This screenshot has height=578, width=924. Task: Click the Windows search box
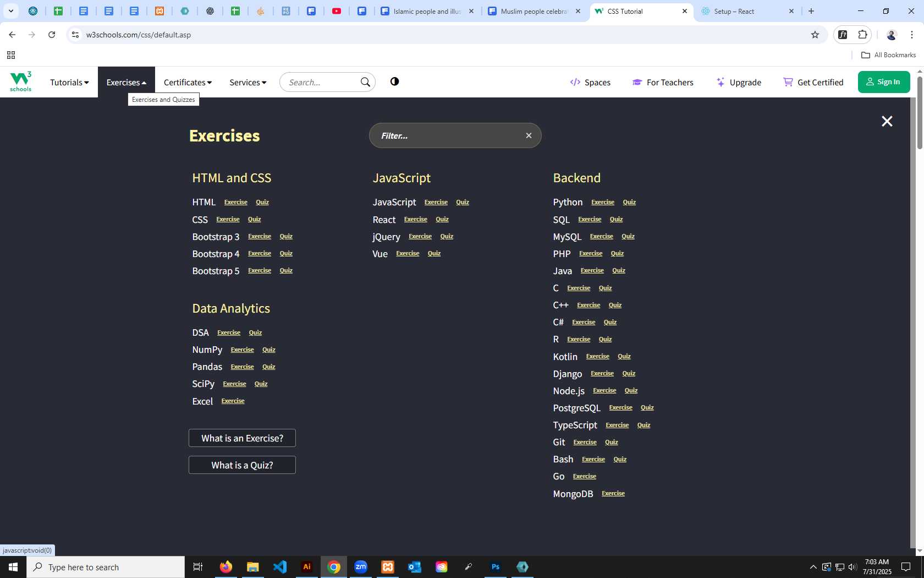(106, 567)
